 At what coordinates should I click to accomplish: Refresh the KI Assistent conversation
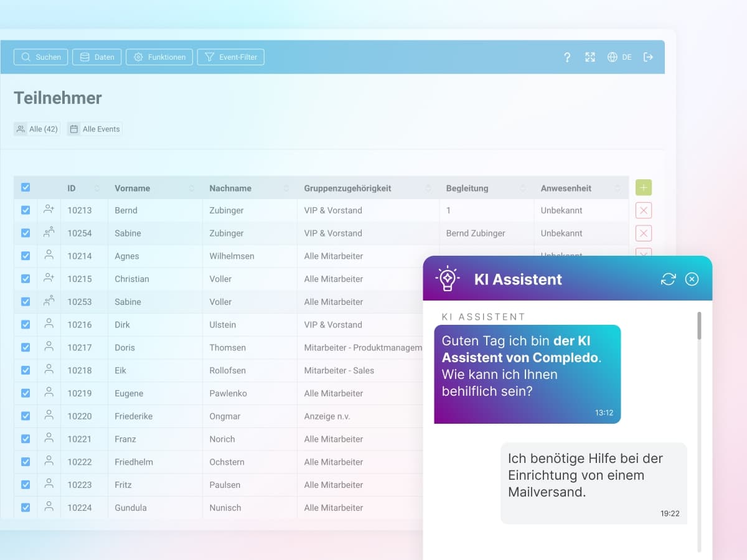pyautogui.click(x=668, y=279)
